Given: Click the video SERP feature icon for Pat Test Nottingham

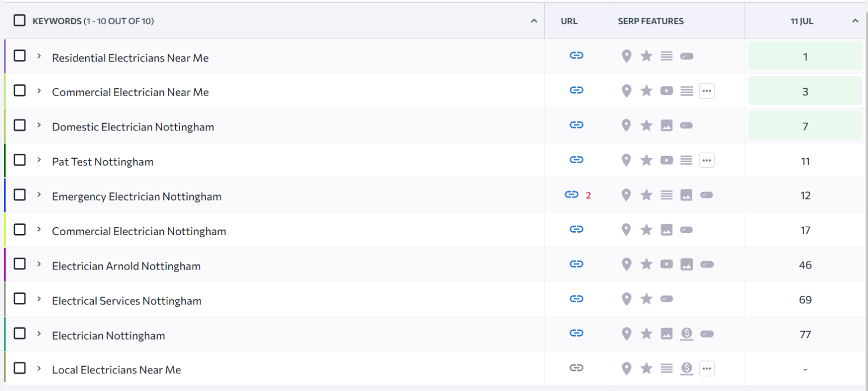Looking at the screenshot, I should (666, 160).
